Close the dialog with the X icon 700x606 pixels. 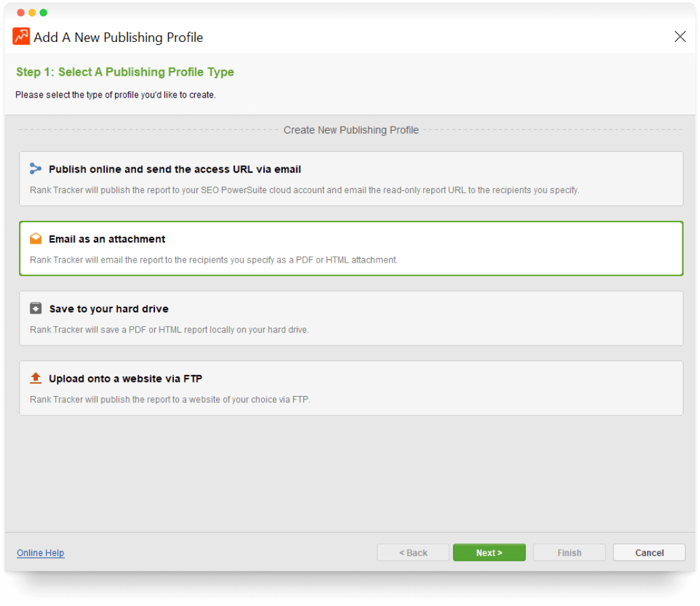[680, 37]
